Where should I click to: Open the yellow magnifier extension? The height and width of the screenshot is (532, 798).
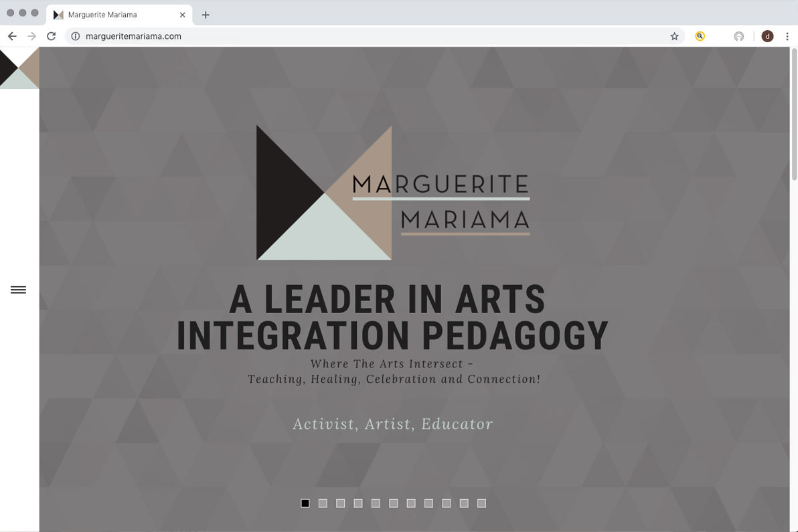point(700,36)
